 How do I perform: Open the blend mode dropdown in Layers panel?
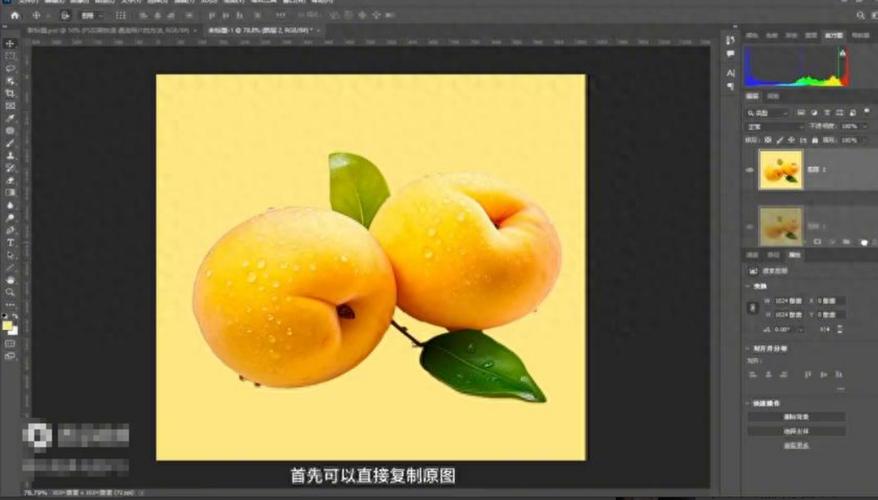[x=775, y=127]
